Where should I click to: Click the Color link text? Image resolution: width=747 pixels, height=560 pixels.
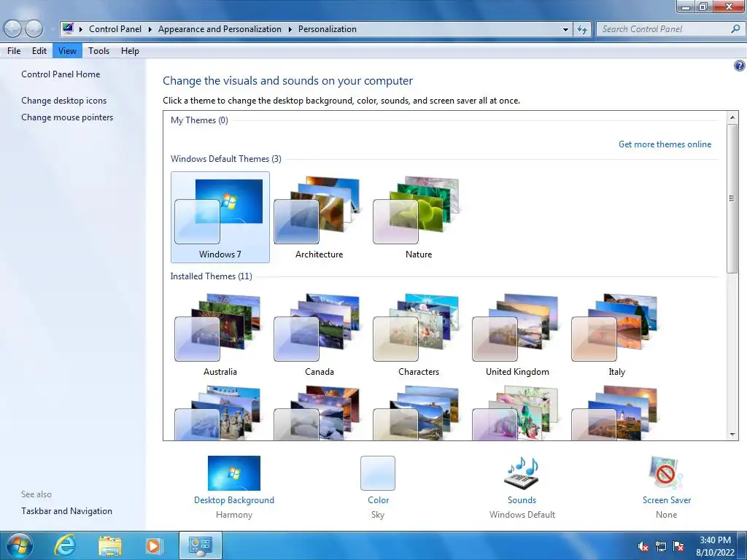[x=379, y=500]
